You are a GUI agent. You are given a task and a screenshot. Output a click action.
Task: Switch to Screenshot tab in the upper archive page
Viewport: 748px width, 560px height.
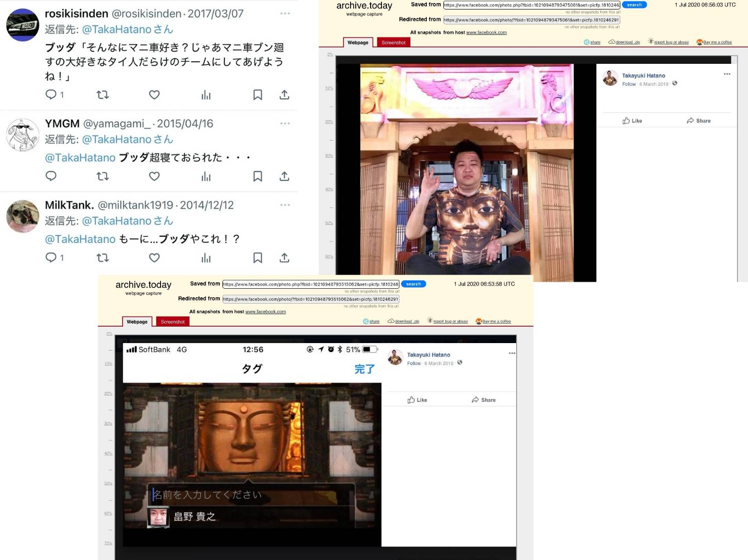point(393,42)
